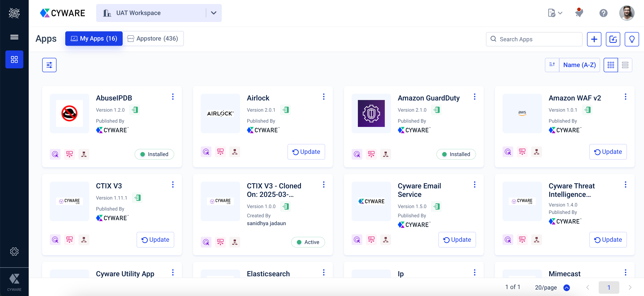Update the Cyware Threat Intelligence app
This screenshot has width=644, height=296.
point(608,240)
